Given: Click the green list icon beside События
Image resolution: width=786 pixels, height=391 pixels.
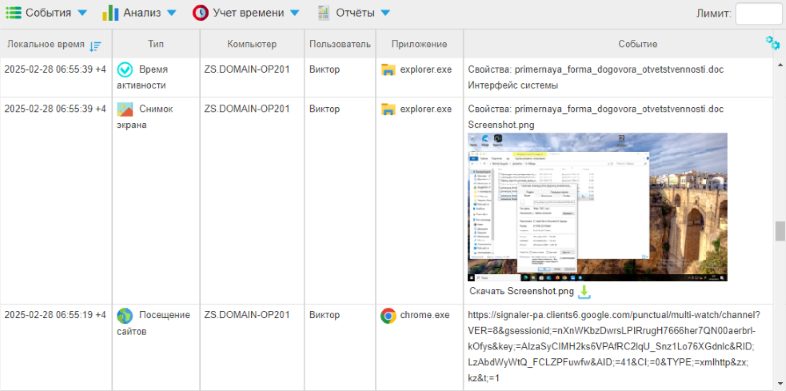Looking at the screenshot, I should pyautogui.click(x=14, y=13).
